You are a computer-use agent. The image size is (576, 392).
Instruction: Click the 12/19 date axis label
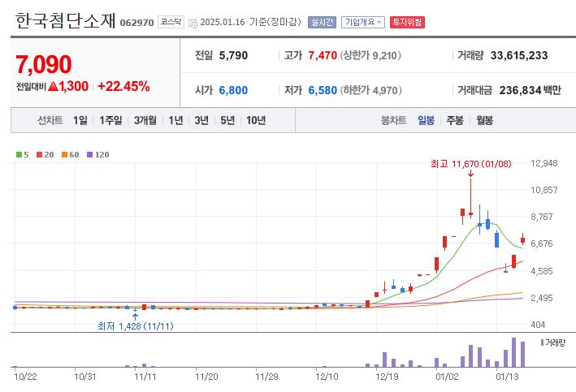tap(387, 377)
